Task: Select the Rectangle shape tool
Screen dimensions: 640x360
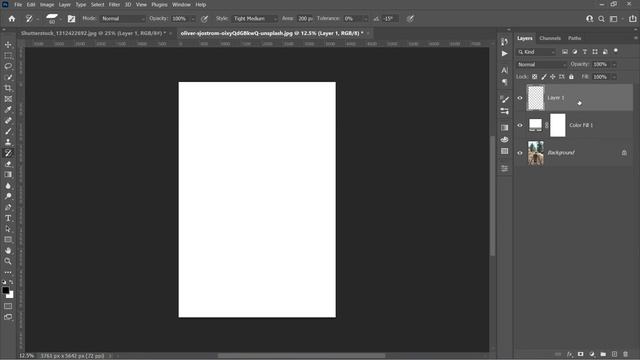Action: [8, 240]
